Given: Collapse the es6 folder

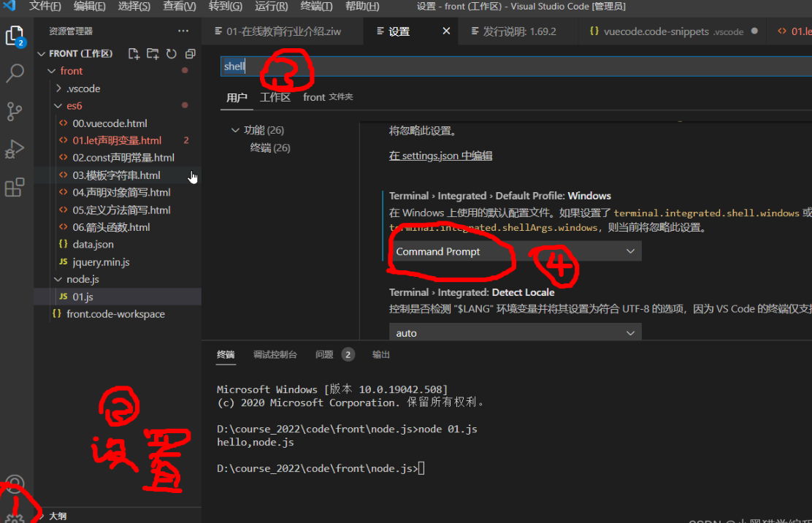Looking at the screenshot, I should (x=74, y=106).
